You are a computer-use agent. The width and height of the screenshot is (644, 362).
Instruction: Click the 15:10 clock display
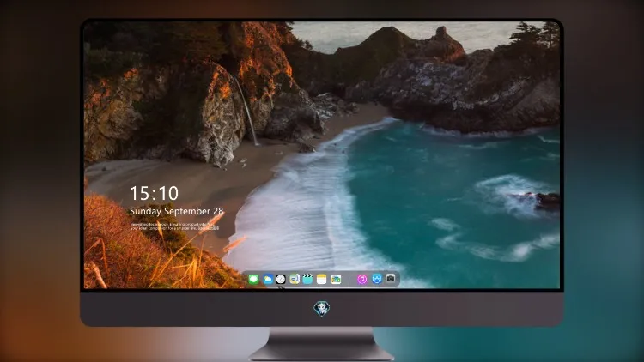154,193
